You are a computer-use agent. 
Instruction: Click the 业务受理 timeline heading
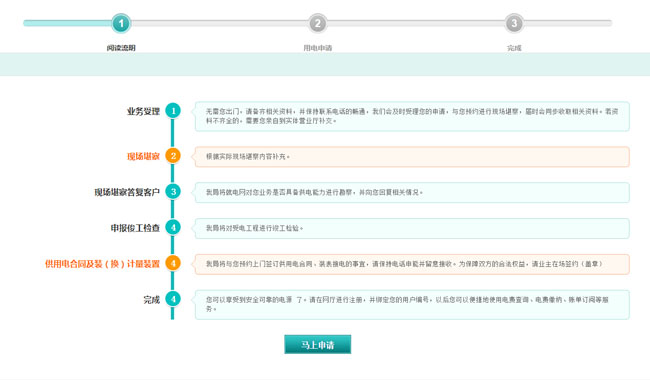click(143, 111)
